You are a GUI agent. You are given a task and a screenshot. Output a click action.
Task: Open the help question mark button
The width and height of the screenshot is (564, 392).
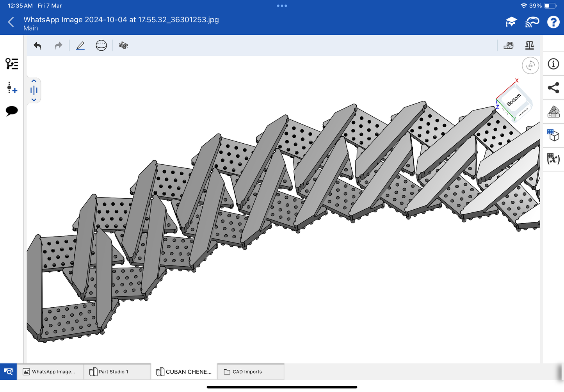(x=553, y=22)
